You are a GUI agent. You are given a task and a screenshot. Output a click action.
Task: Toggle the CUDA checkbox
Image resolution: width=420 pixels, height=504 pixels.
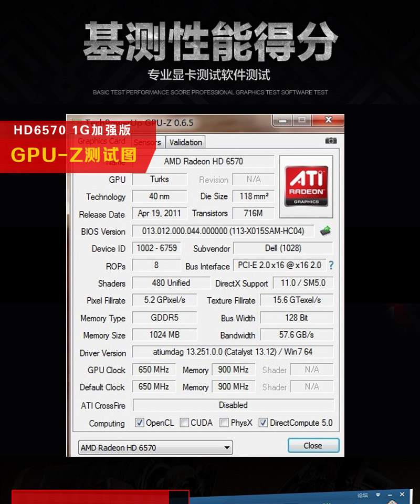(x=184, y=422)
